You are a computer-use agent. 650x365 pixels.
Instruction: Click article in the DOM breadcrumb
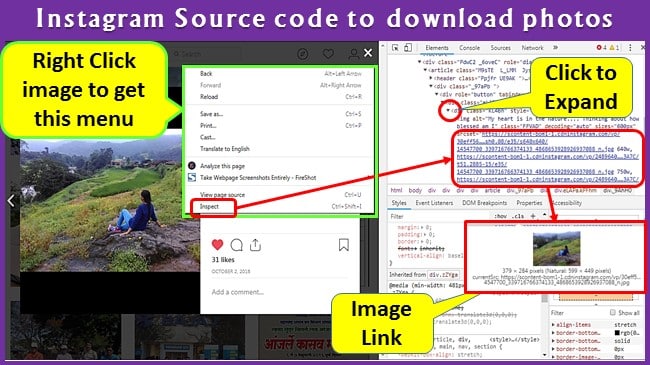click(492, 190)
